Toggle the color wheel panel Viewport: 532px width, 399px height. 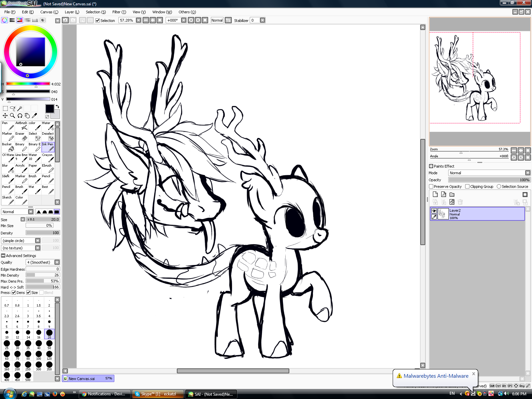[5, 20]
